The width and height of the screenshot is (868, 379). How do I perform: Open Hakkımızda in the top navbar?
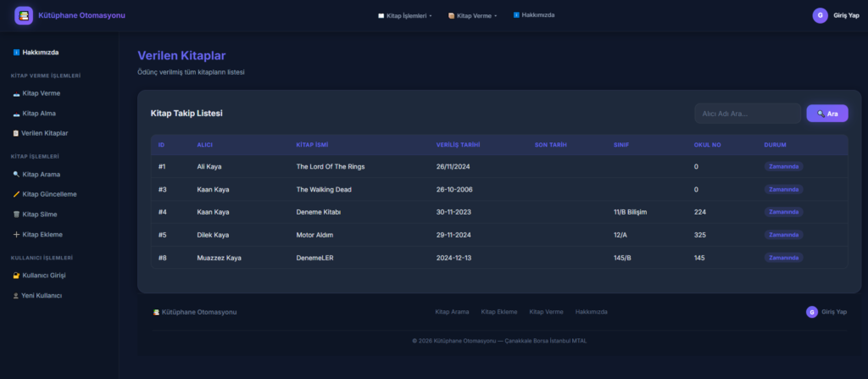tap(534, 15)
